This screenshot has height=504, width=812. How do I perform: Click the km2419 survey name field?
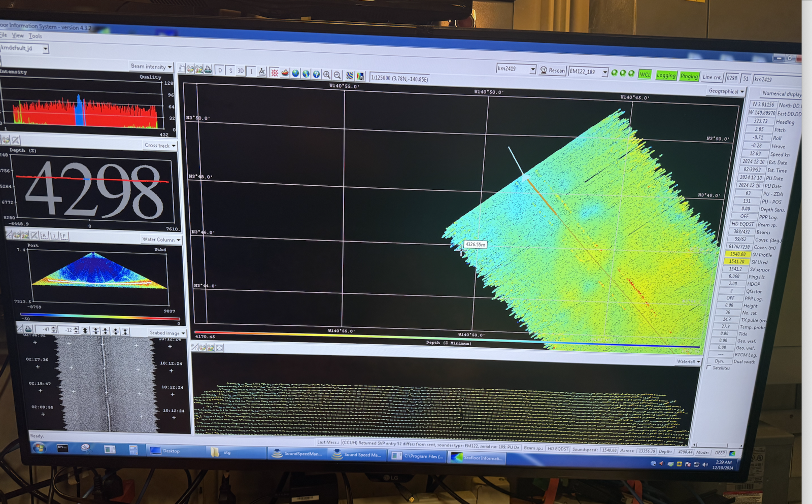(776, 80)
